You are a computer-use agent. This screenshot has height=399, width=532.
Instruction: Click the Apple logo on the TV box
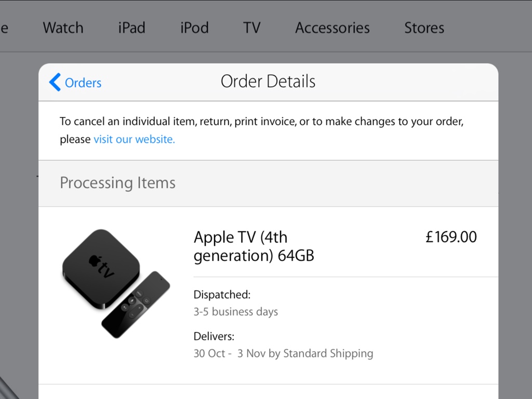[94, 259]
